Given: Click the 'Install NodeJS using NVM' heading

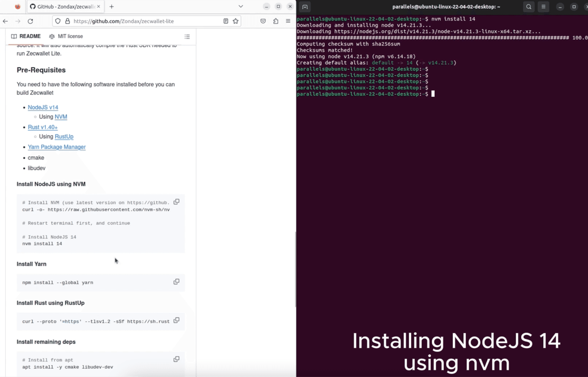Looking at the screenshot, I should [x=51, y=184].
